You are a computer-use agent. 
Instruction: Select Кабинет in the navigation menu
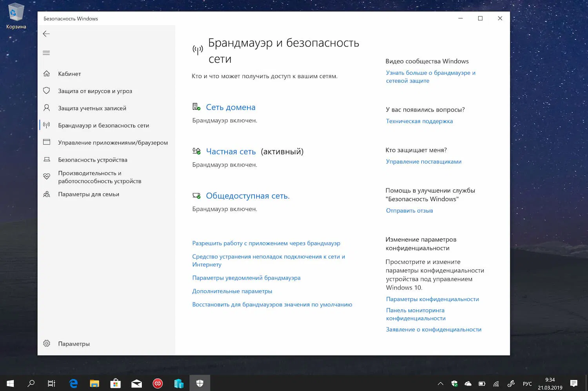click(x=69, y=73)
